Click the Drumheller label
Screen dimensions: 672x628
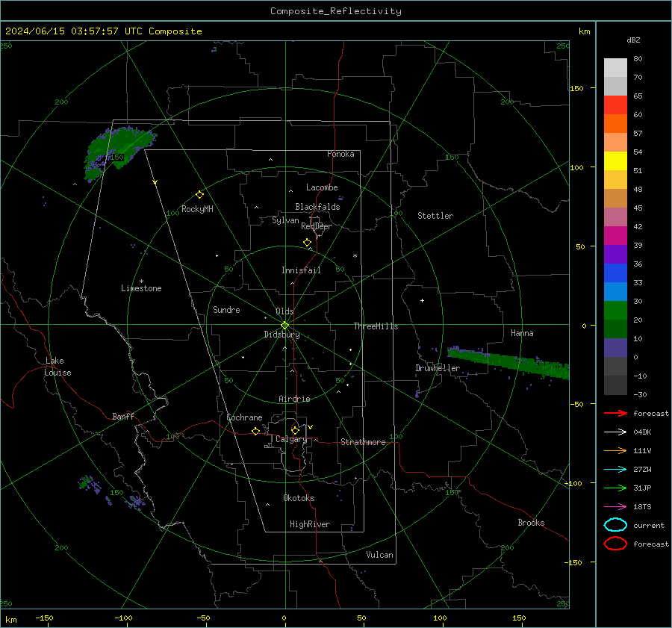(438, 368)
